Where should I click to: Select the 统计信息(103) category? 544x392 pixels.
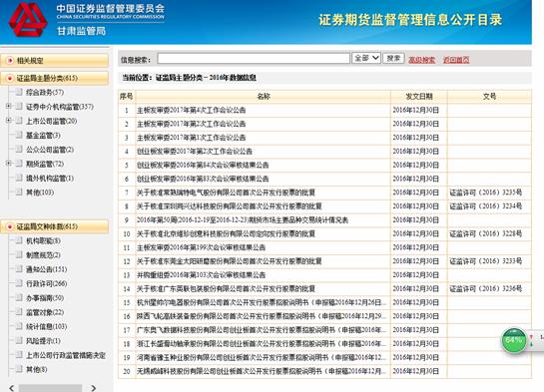click(47, 326)
